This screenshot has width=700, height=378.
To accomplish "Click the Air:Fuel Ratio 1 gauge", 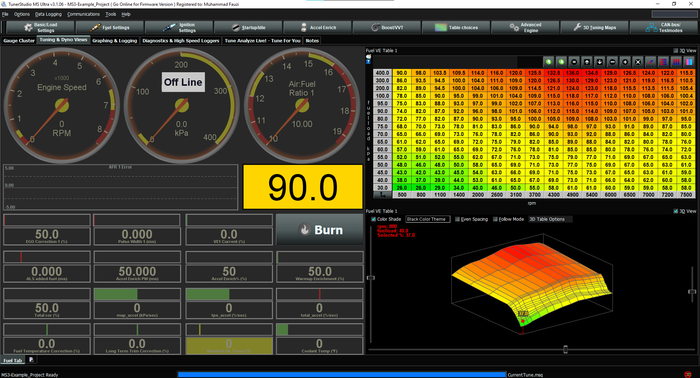I will (x=302, y=105).
